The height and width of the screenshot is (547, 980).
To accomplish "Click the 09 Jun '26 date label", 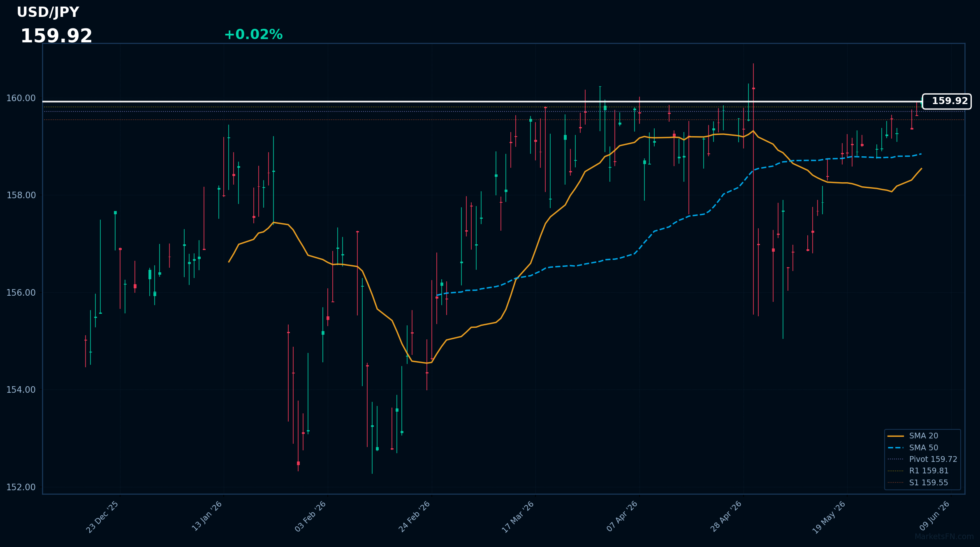I will pos(935,516).
